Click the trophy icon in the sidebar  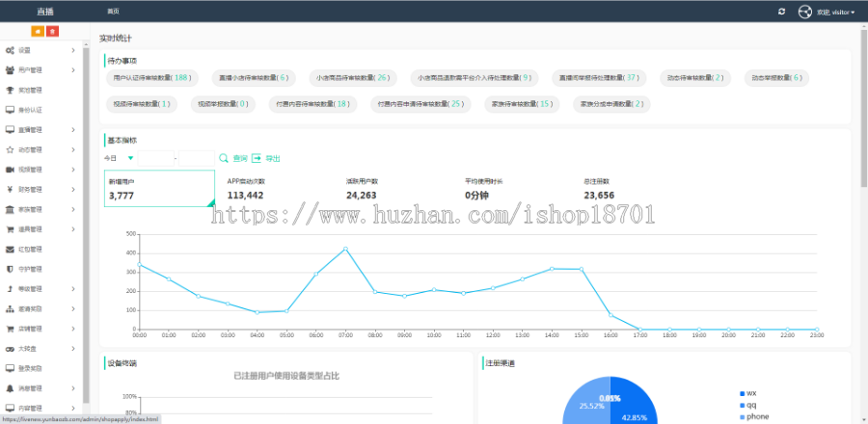click(x=10, y=91)
